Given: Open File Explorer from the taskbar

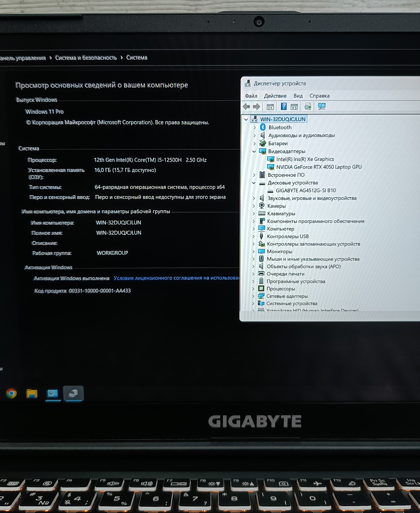Looking at the screenshot, I should click(x=32, y=393).
